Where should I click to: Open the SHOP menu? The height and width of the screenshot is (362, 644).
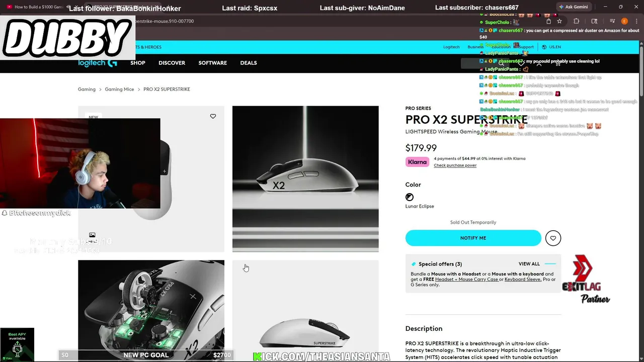coord(138,63)
